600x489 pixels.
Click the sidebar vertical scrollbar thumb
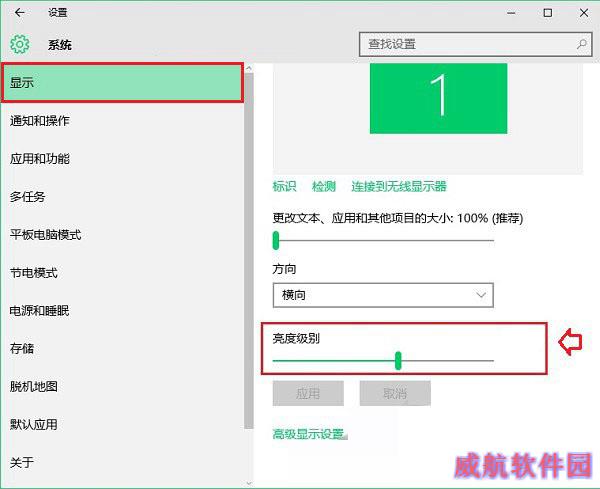(x=249, y=251)
